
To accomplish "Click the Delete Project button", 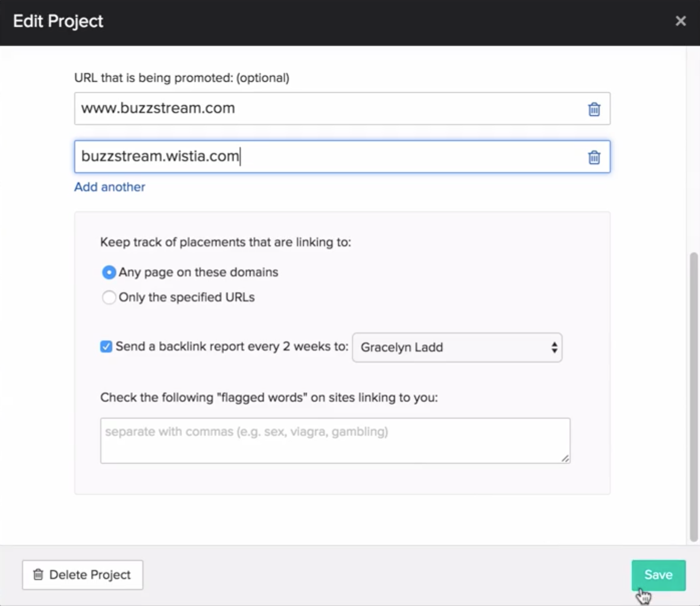I will coord(83,575).
